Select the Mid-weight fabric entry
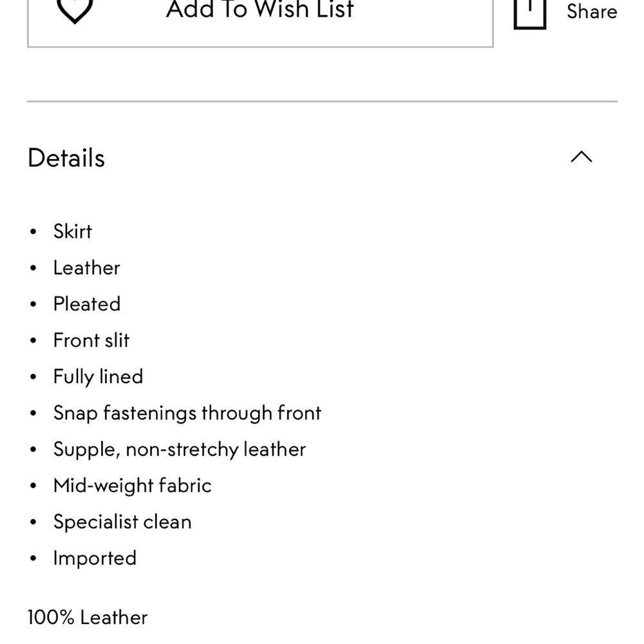 tap(132, 486)
